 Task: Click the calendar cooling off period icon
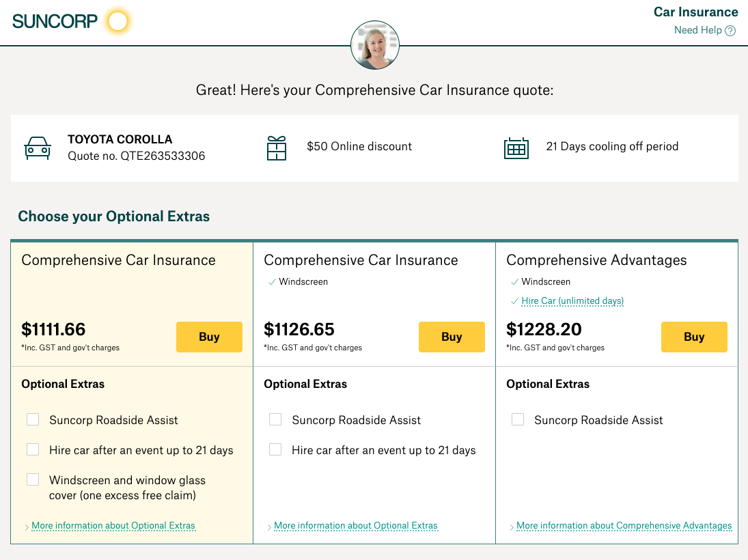tap(516, 148)
